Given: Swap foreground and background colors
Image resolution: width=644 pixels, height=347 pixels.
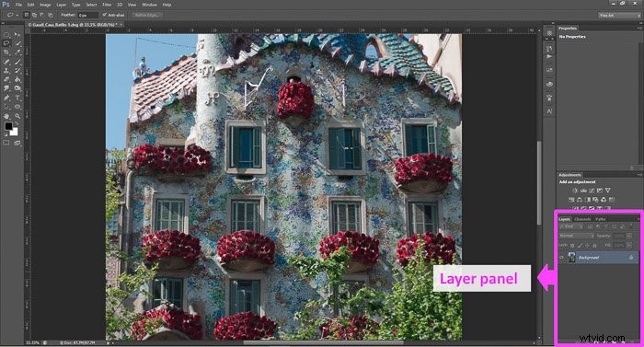Looking at the screenshot, I should point(17,123).
